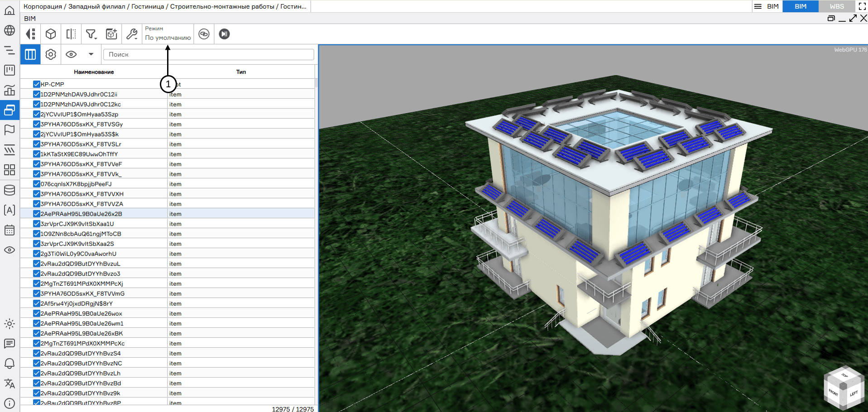This screenshot has height=412, width=868.
Task: Uncheck the KP-CMP checkbox
Action: click(x=37, y=84)
